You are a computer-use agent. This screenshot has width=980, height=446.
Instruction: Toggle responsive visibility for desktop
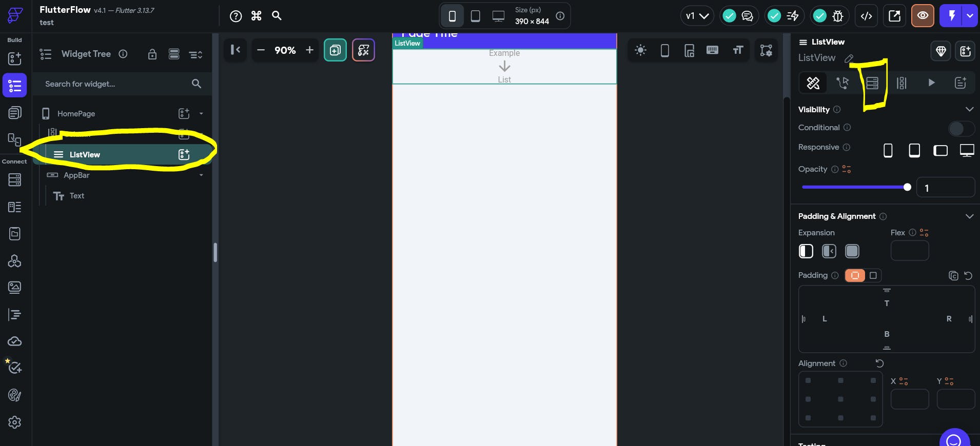(x=967, y=150)
